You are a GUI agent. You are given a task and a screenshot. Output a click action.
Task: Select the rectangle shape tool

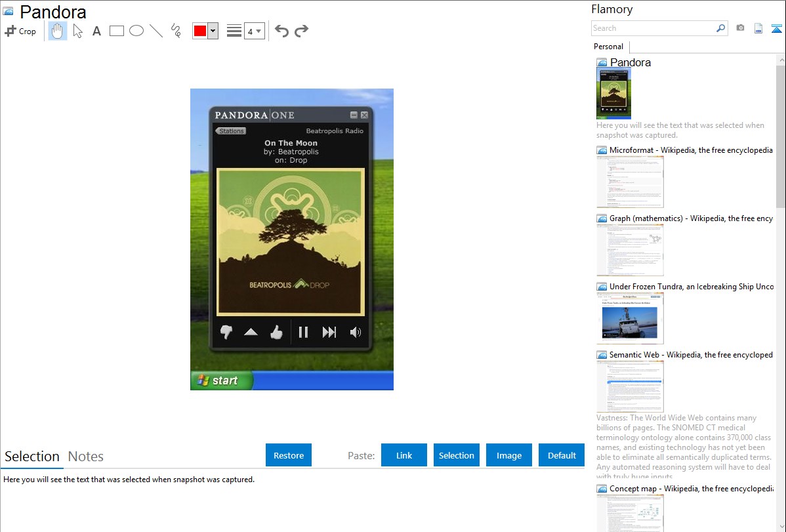[x=117, y=31]
